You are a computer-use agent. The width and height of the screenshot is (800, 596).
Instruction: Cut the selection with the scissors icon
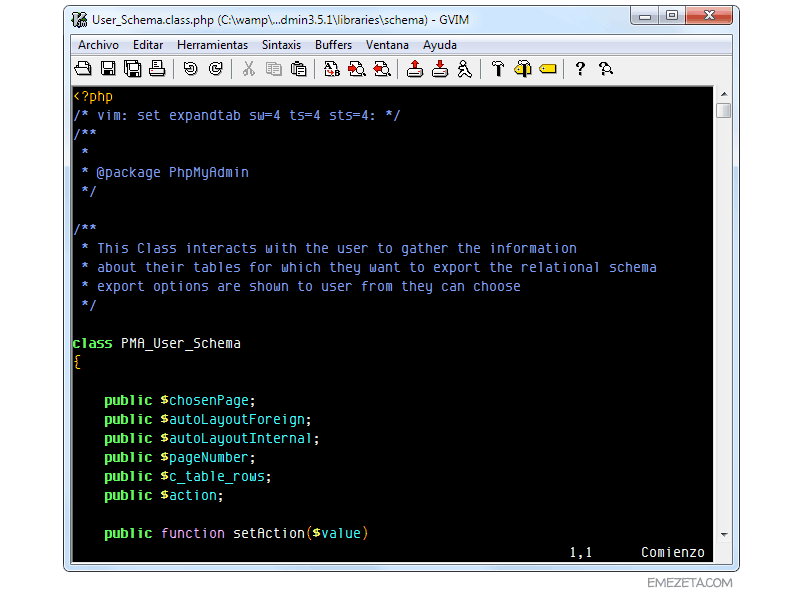(x=249, y=68)
